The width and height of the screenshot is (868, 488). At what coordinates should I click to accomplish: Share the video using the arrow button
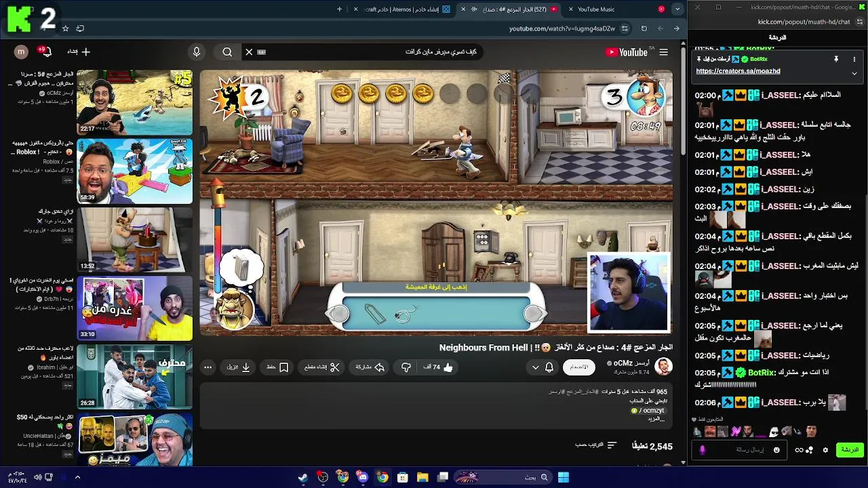point(370,367)
